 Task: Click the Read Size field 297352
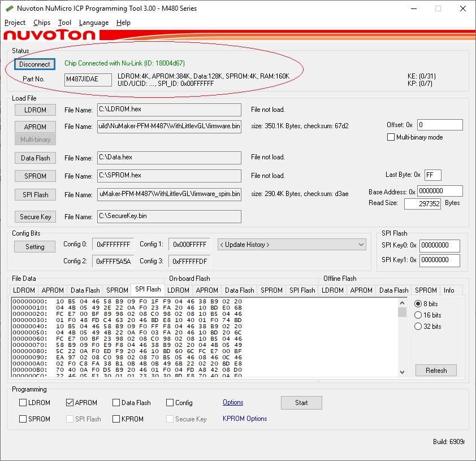(x=422, y=204)
